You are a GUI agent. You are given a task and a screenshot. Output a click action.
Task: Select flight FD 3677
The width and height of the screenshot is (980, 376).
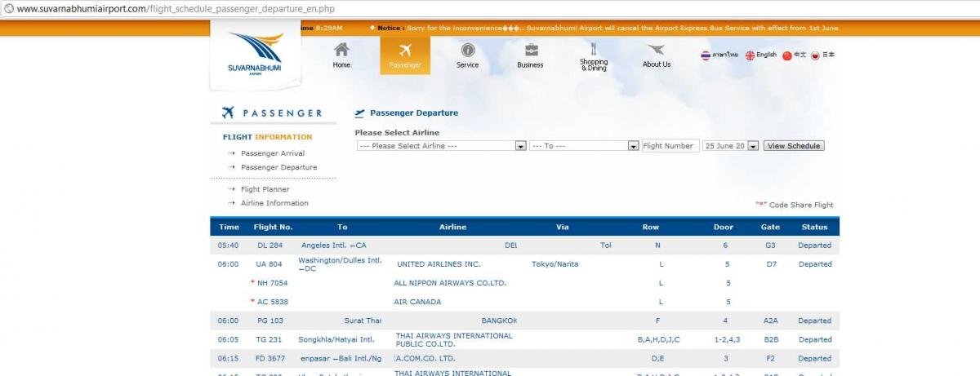tap(271, 358)
